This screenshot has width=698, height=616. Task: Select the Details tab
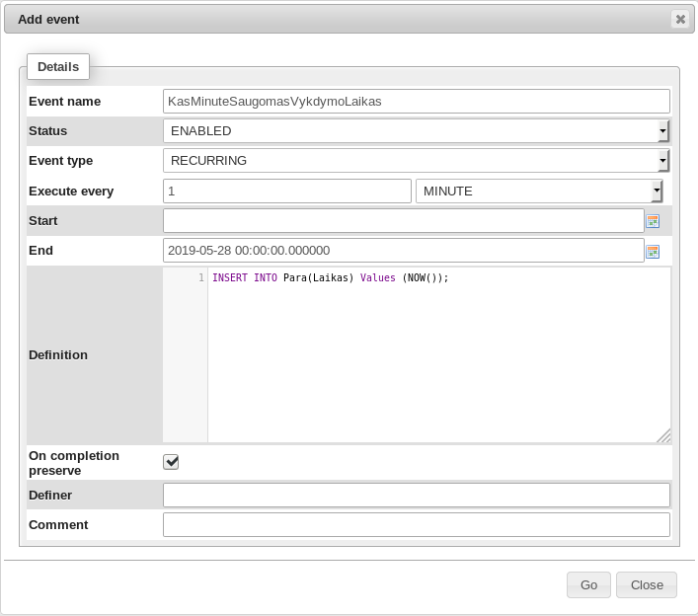click(x=58, y=67)
